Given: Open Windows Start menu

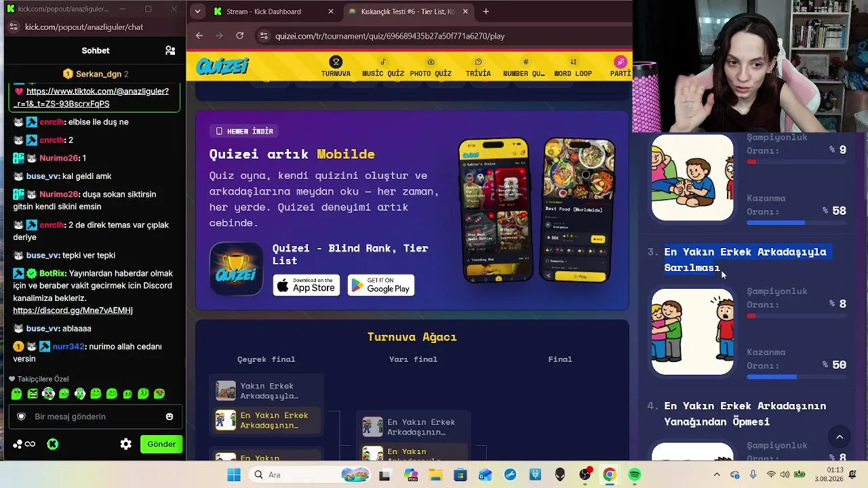Looking at the screenshot, I should coord(234,475).
